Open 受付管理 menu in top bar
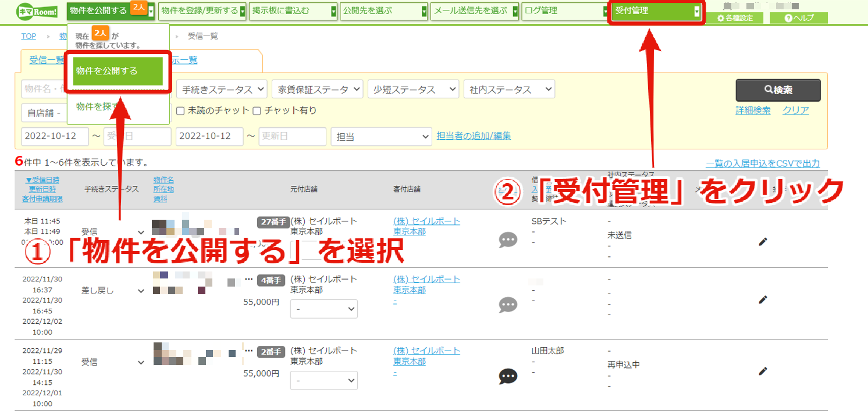The image size is (868, 411). 657,11
